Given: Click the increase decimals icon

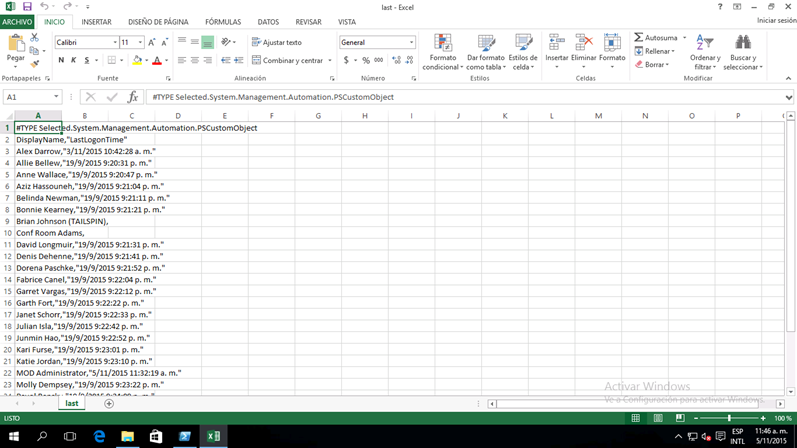Looking at the screenshot, I should click(x=396, y=61).
